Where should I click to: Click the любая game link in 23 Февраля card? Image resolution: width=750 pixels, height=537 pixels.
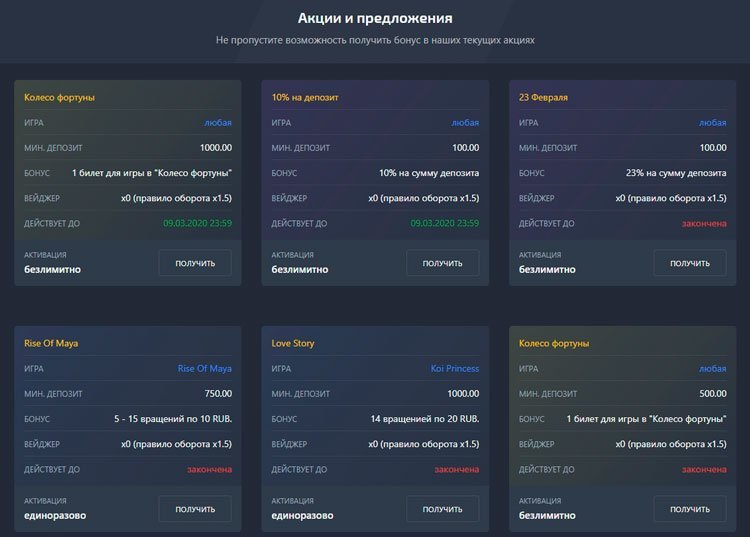point(712,123)
